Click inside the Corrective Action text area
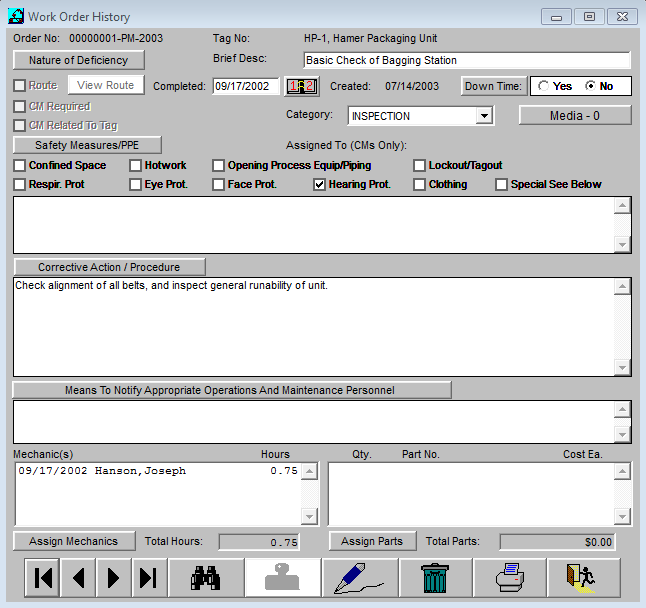Screen dimensions: 646x608 314,327
